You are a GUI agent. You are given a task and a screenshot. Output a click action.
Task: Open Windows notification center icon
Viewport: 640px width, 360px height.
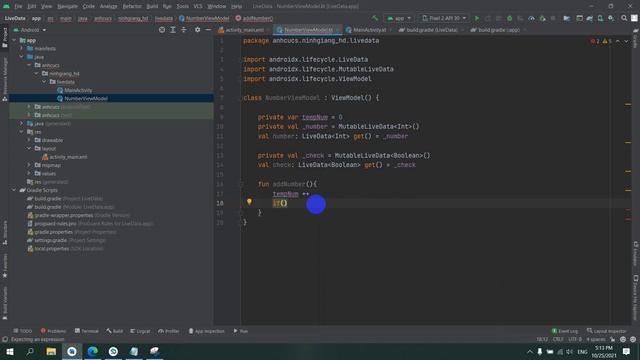point(626,351)
